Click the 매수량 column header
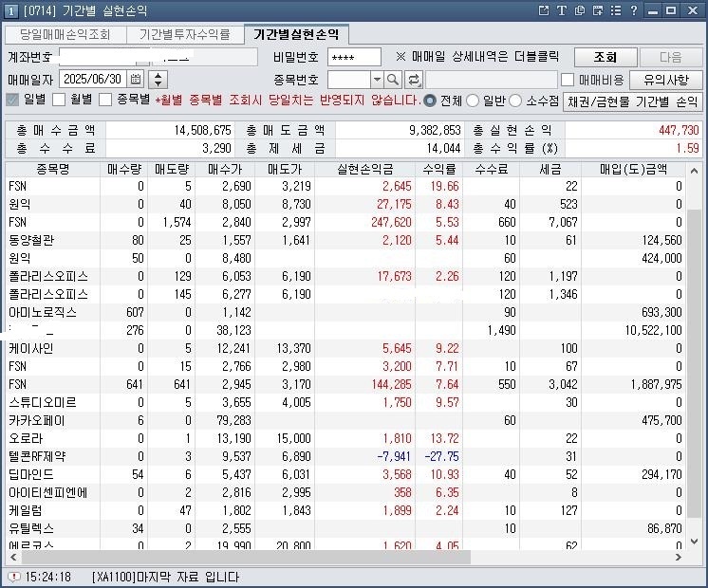 click(x=123, y=169)
